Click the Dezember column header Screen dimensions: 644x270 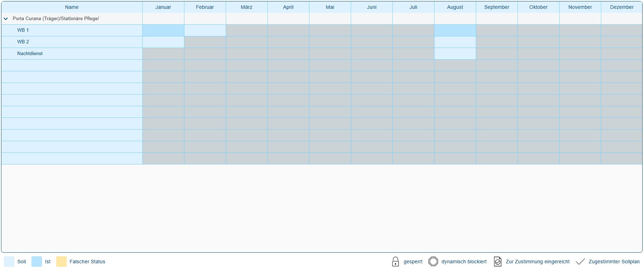[622, 7]
